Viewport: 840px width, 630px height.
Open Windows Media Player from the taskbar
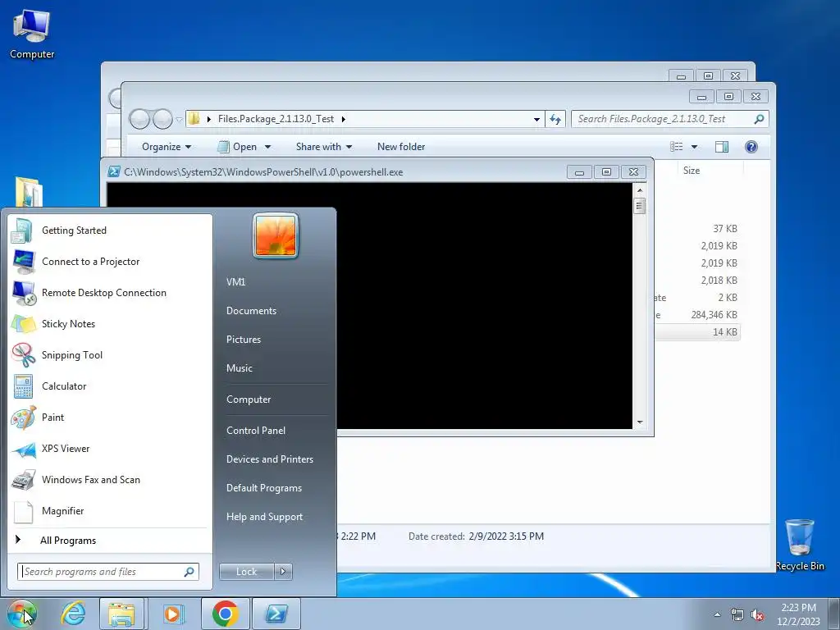(172, 614)
